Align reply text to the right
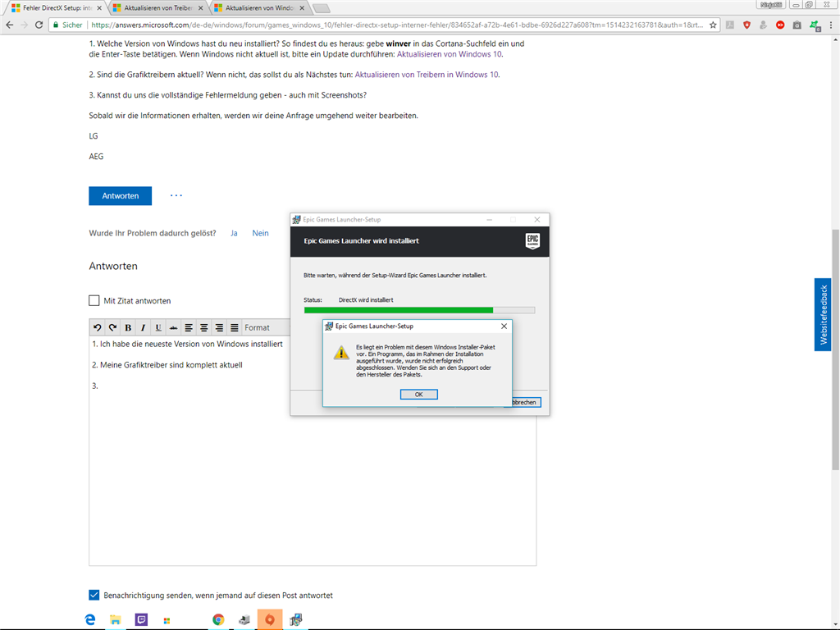 click(x=219, y=327)
